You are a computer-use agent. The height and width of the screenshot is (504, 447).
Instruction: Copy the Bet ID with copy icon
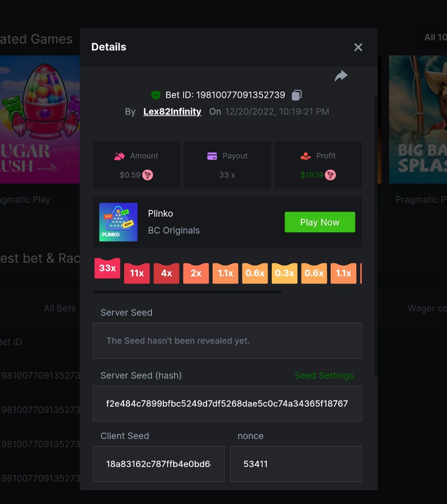(x=297, y=95)
